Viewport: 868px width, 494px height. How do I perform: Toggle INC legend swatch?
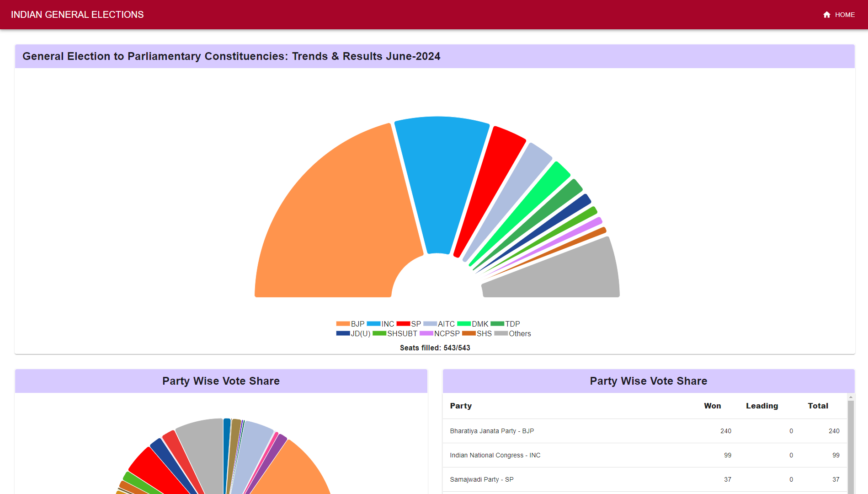tap(373, 324)
